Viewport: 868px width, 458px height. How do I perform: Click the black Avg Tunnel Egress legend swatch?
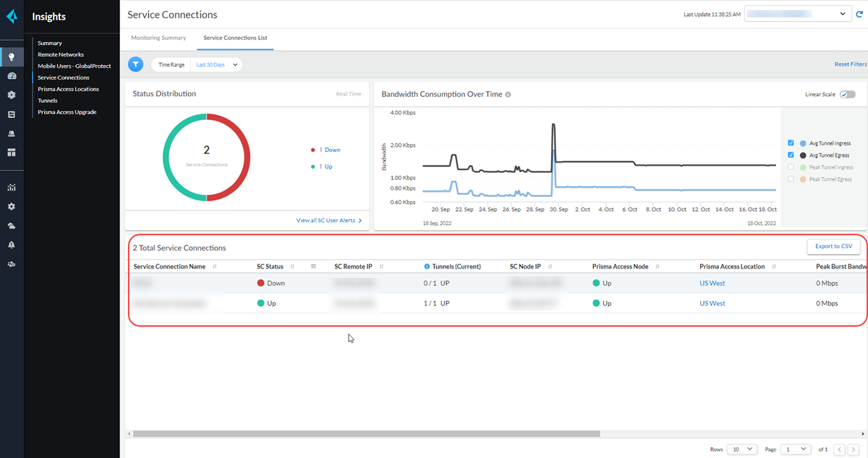(x=802, y=155)
